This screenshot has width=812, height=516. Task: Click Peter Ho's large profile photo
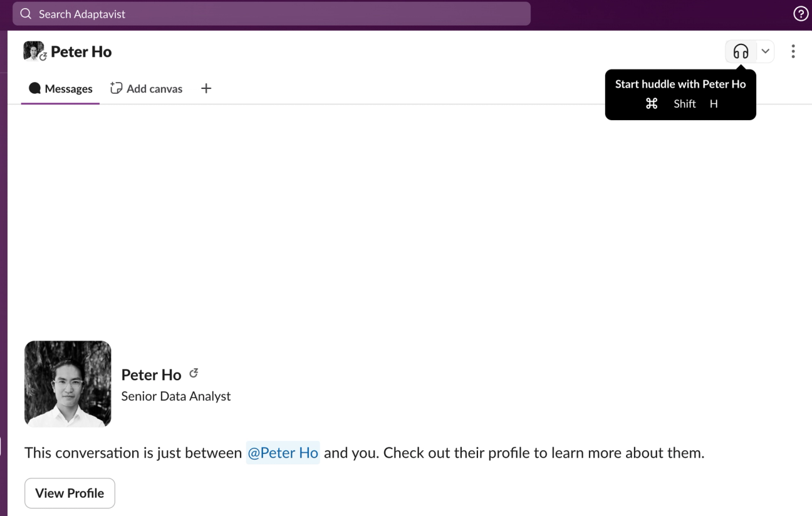pyautogui.click(x=68, y=384)
